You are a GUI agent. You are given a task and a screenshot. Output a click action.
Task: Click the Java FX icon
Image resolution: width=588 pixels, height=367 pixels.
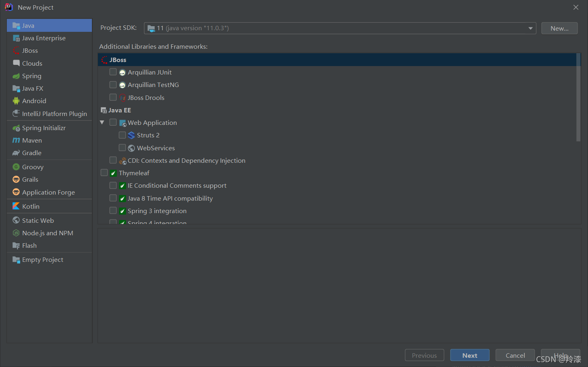coord(16,88)
